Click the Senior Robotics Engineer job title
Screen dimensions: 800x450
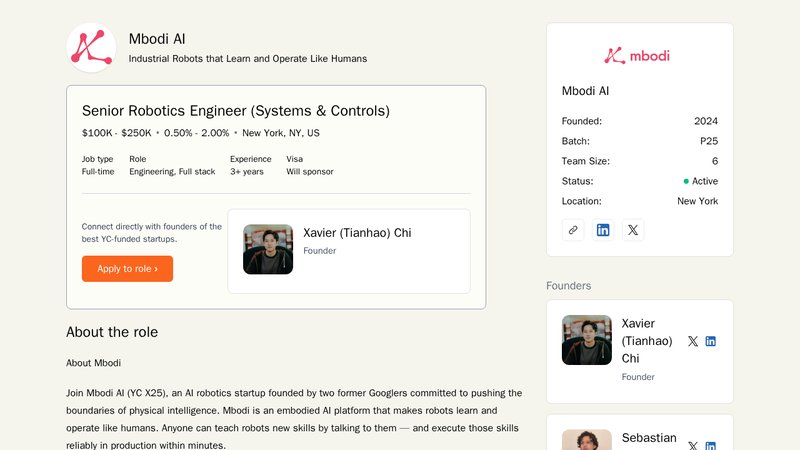click(236, 111)
